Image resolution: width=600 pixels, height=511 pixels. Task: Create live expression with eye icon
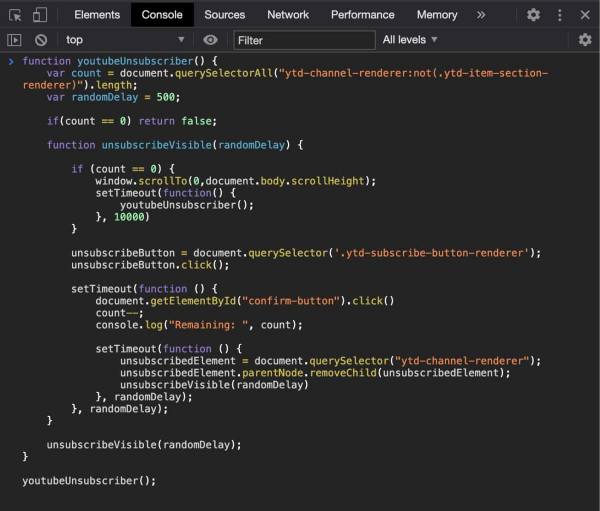(x=210, y=40)
